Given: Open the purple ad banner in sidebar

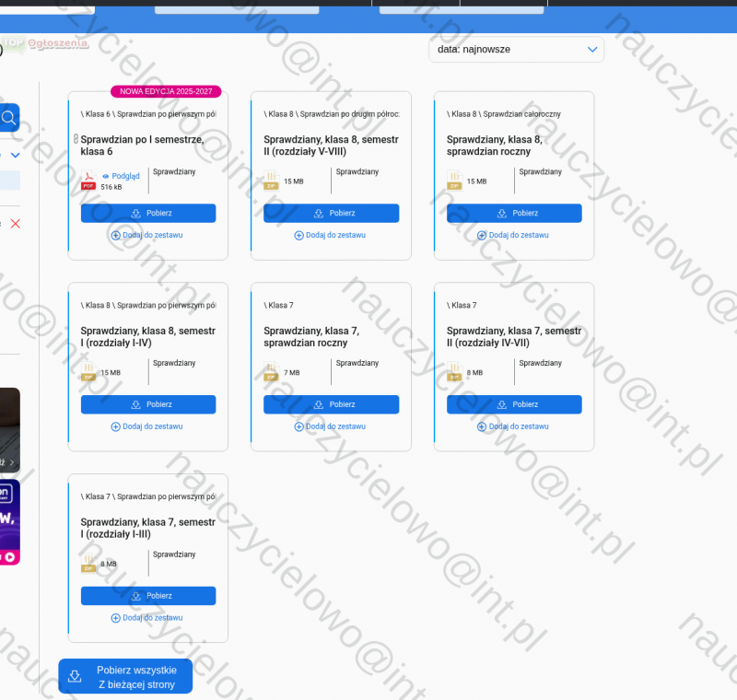Looking at the screenshot, I should click(x=9, y=521).
